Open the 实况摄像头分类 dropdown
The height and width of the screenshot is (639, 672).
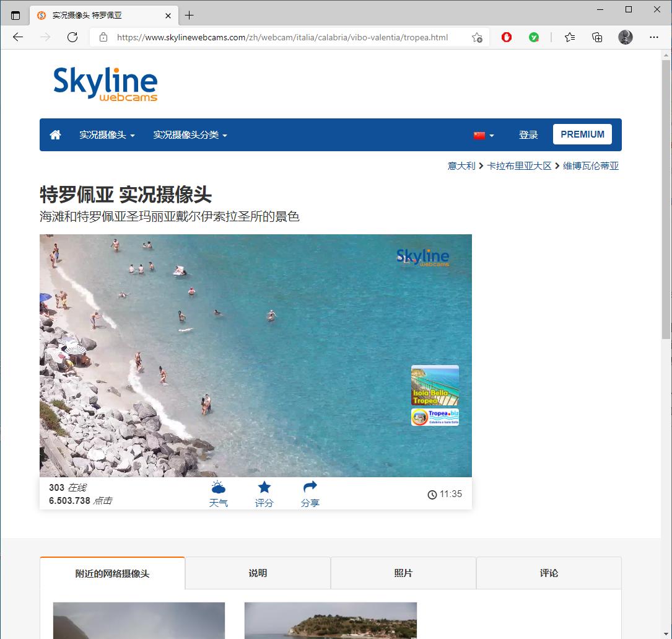(190, 134)
